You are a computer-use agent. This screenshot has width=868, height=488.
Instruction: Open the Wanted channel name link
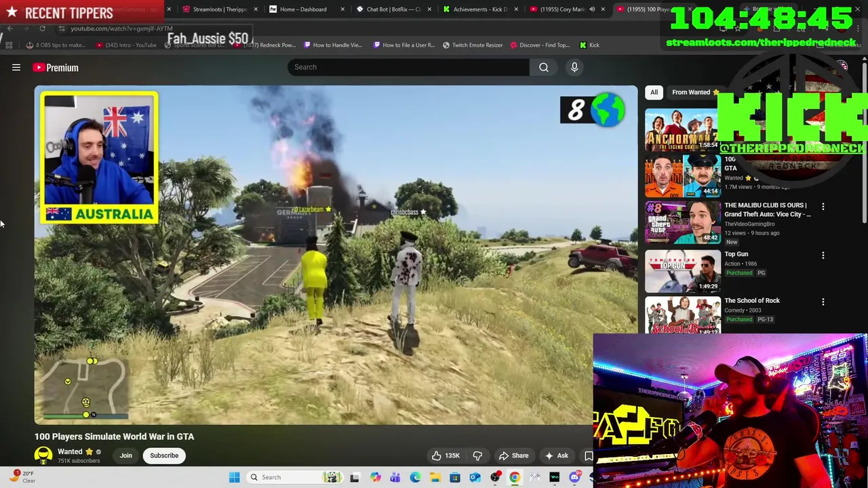pos(70,451)
